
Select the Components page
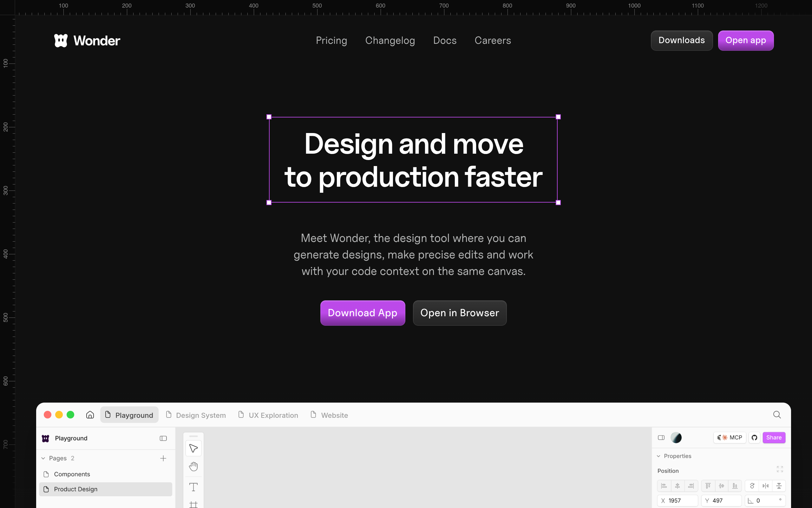pos(106,474)
